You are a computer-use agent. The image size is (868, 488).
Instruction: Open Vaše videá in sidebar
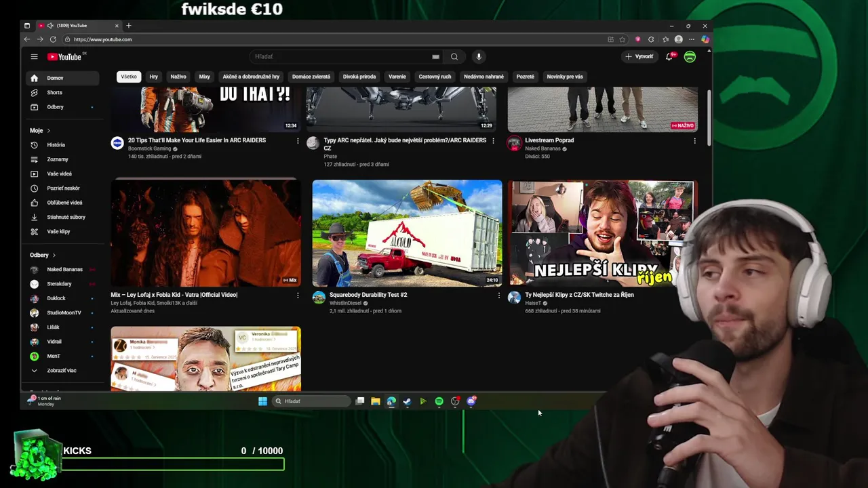click(x=61, y=174)
